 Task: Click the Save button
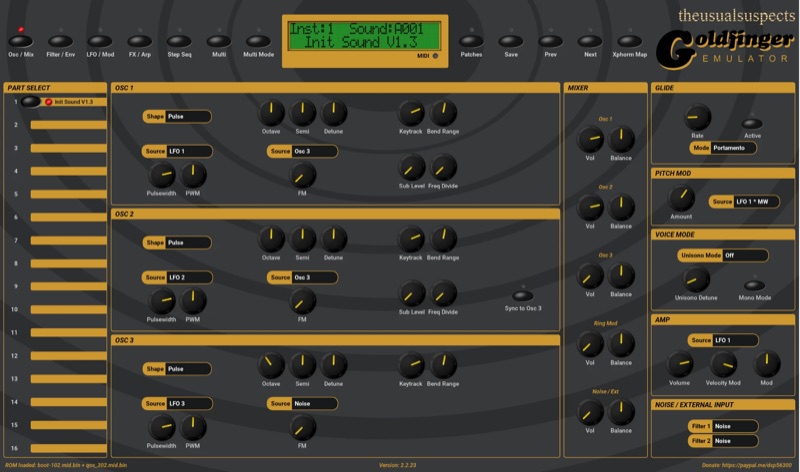[511, 41]
